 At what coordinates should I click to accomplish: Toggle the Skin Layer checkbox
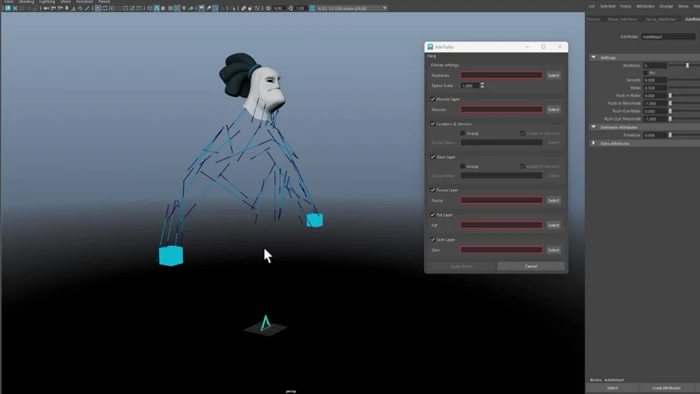coord(433,240)
